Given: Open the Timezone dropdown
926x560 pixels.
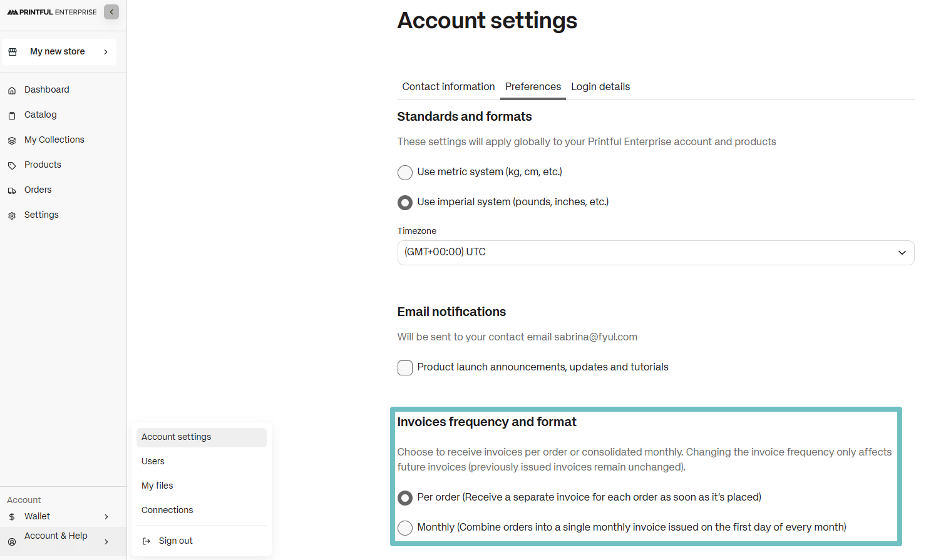Looking at the screenshot, I should [x=656, y=252].
